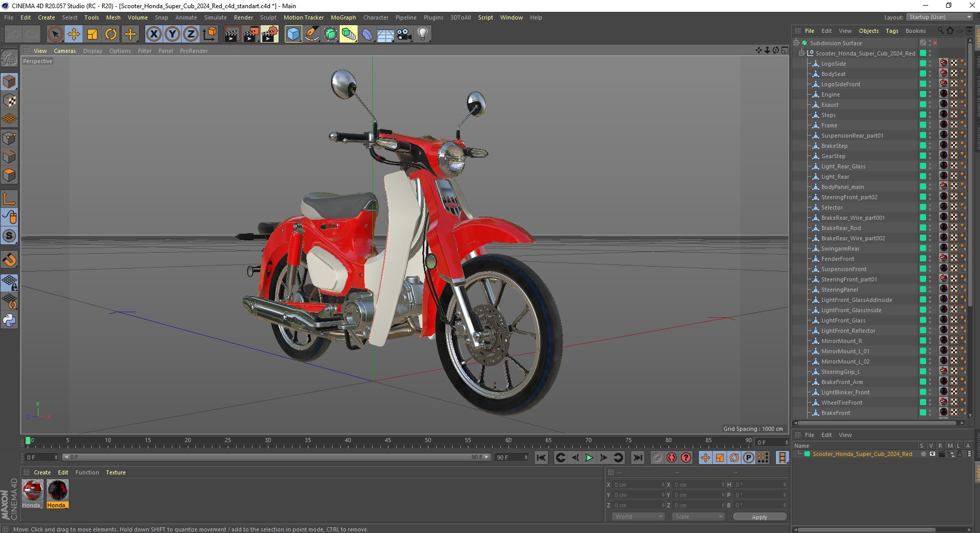
Task: Click the Apply button in coordinates
Action: pyautogui.click(x=759, y=517)
